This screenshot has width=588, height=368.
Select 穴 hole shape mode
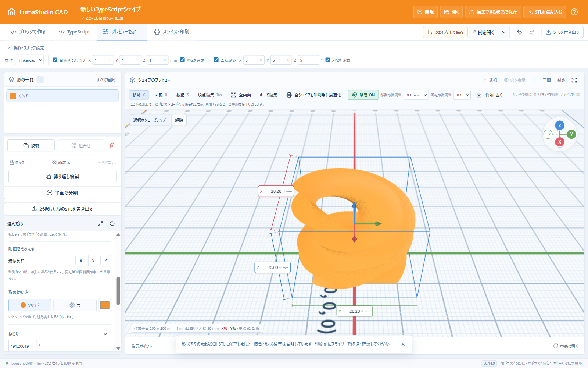[75, 305]
